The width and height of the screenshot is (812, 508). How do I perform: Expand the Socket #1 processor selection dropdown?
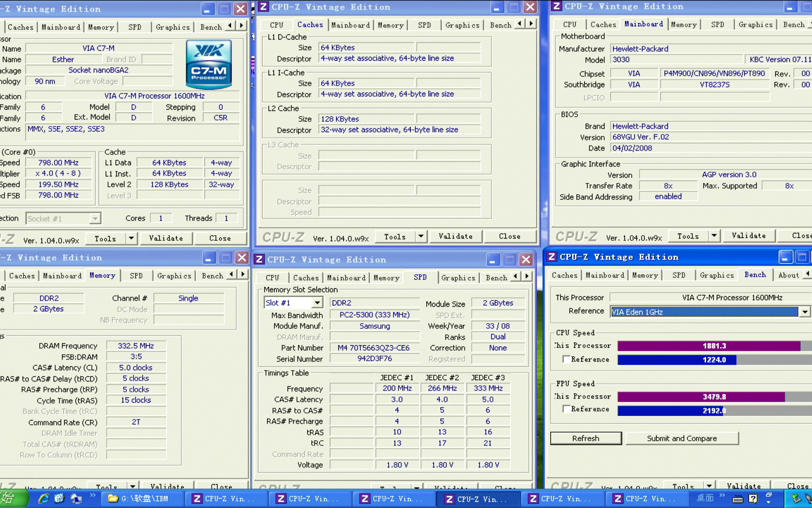pos(95,219)
